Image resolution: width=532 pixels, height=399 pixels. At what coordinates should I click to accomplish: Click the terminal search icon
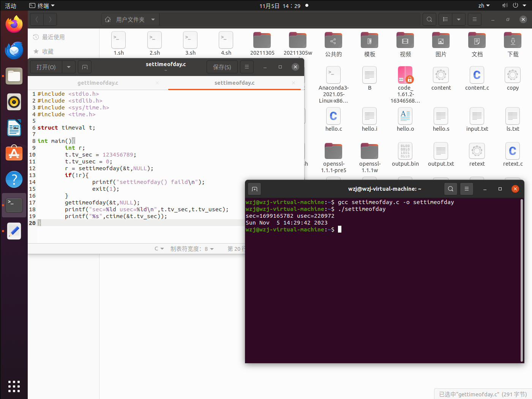[x=450, y=189]
